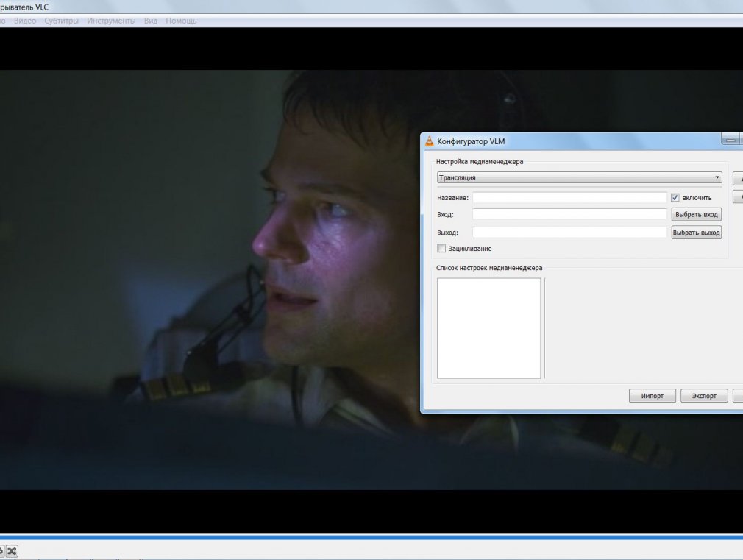Open the "Вид" menu
743x560 pixels.
tap(151, 21)
